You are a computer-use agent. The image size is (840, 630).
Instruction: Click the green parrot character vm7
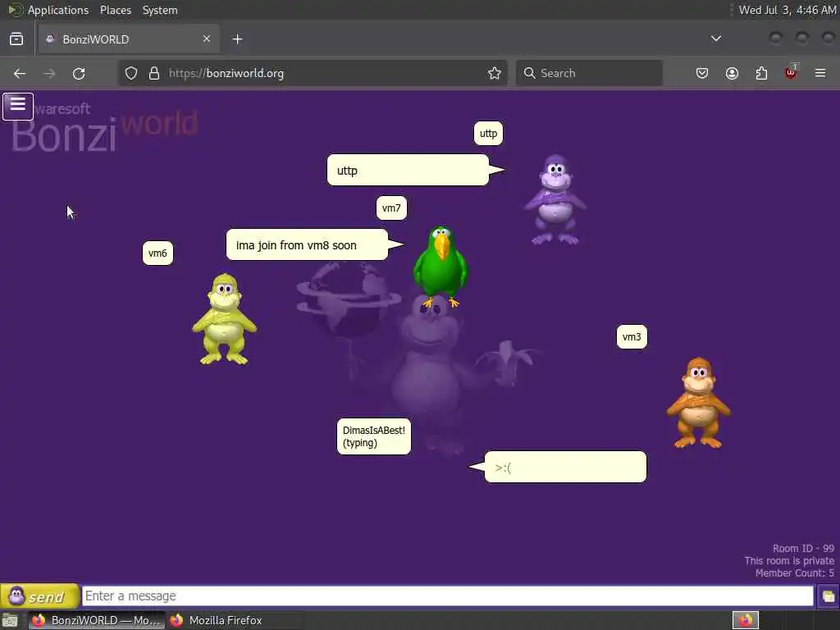coord(441,267)
